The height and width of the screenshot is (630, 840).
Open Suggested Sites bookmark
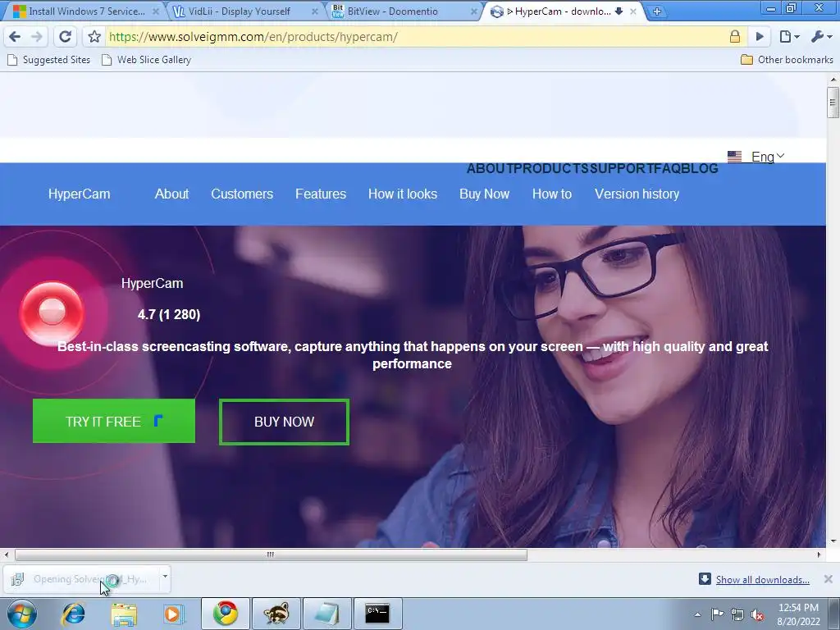[48, 59]
